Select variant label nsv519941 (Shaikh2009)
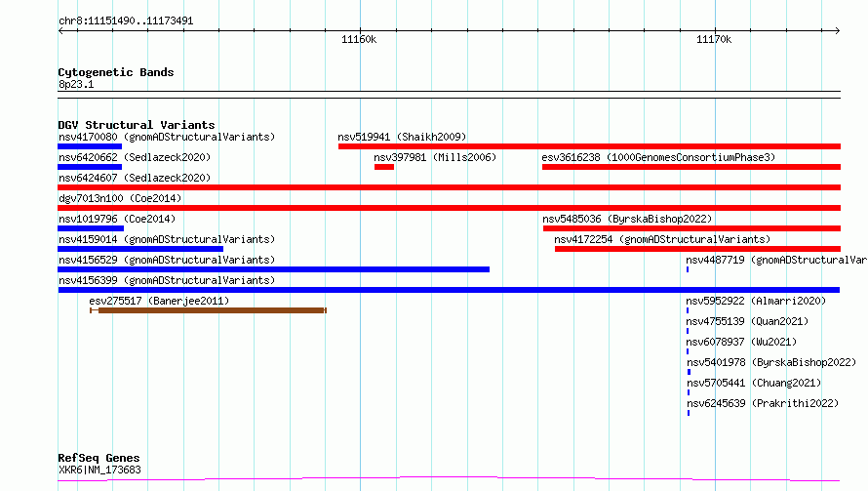The image size is (868, 491). [x=402, y=137]
